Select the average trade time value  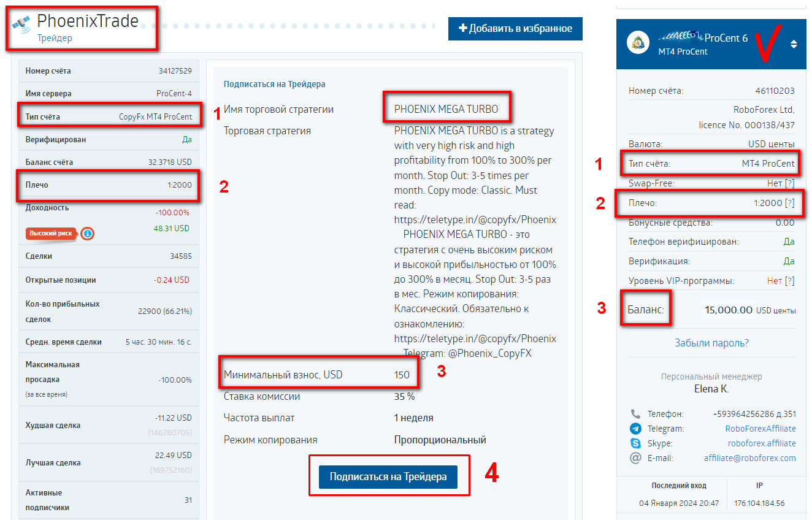coord(159,342)
